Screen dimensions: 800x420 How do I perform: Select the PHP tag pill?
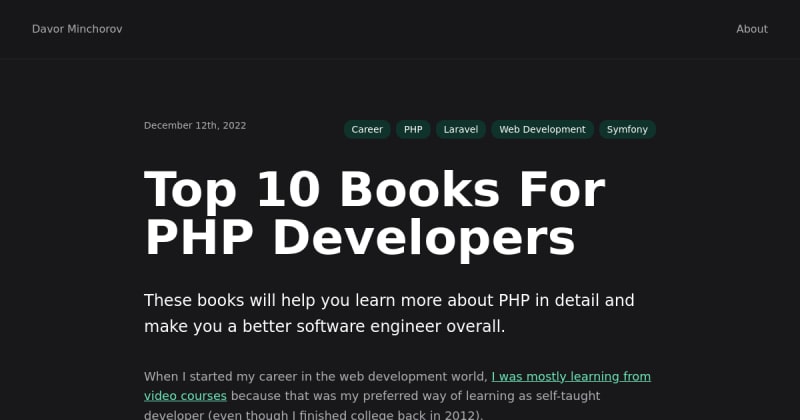tap(413, 129)
